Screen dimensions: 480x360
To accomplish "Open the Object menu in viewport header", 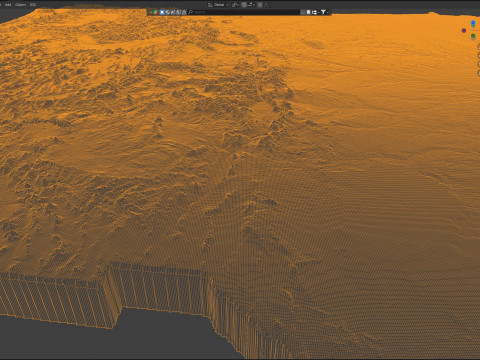I will (x=21, y=5).
